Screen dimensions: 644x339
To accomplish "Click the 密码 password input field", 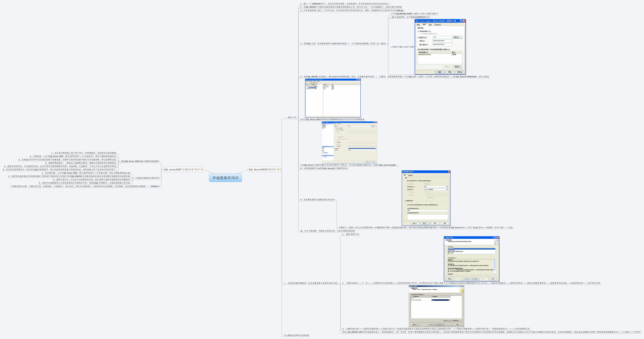I will click(x=442, y=41).
